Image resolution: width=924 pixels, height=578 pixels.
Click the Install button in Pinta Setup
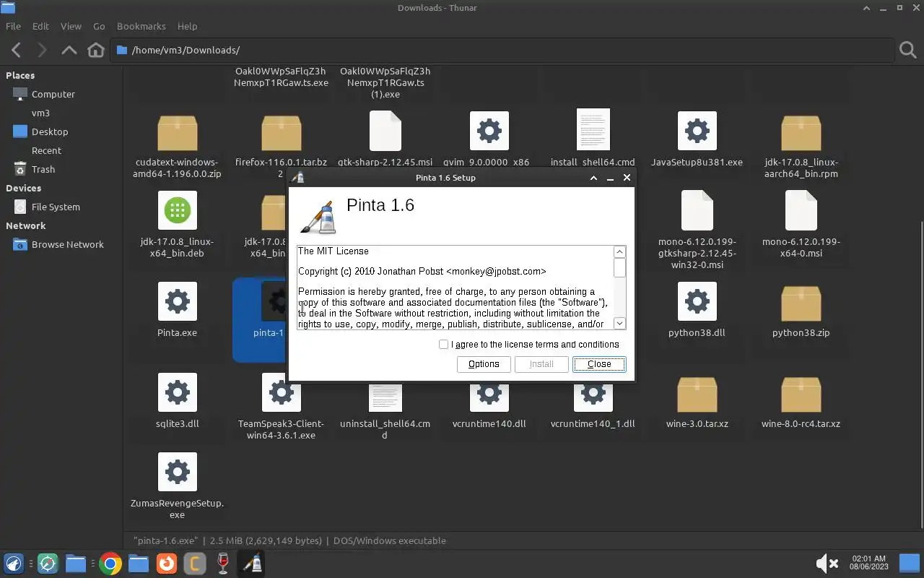coord(541,364)
